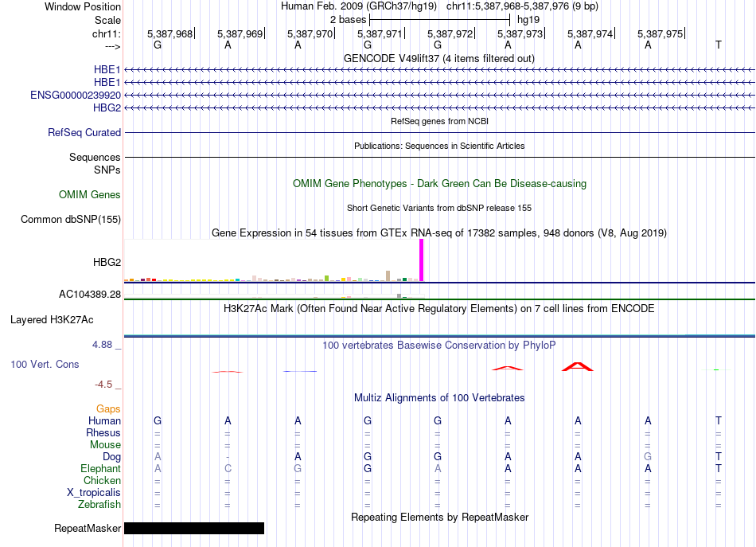Click 'Repeating Elements by RepeatMasker' title

pyautogui.click(x=439, y=517)
